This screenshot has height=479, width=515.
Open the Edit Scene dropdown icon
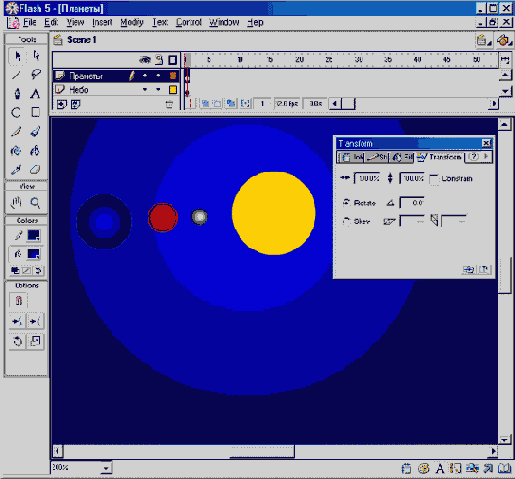click(484, 41)
